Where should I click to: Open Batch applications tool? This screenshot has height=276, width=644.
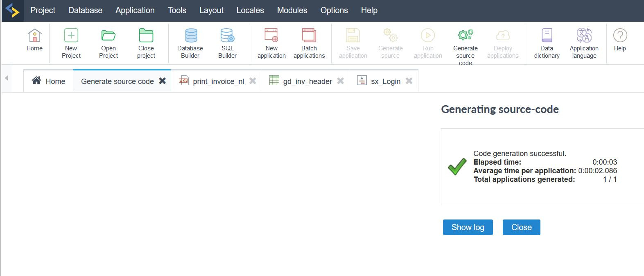coord(309,44)
